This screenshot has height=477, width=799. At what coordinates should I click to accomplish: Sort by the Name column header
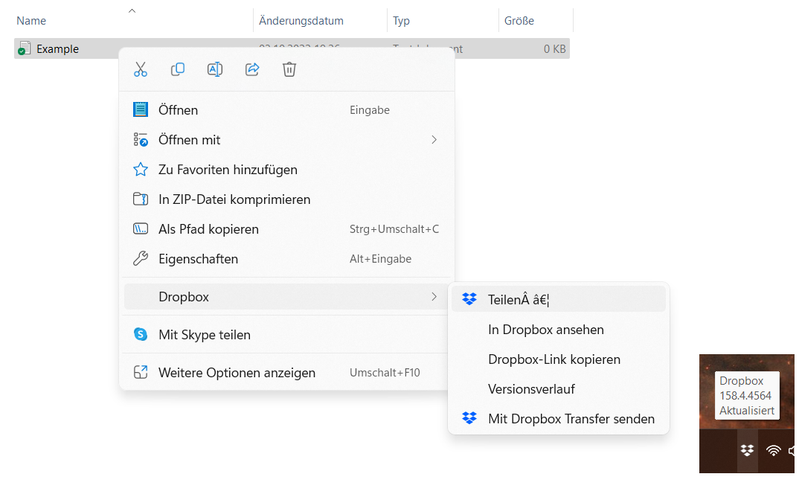(x=32, y=20)
